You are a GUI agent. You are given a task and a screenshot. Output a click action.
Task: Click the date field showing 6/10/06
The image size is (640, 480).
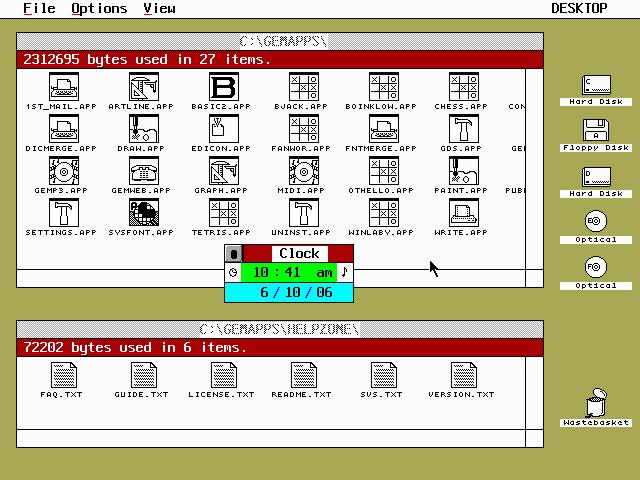click(x=289, y=292)
